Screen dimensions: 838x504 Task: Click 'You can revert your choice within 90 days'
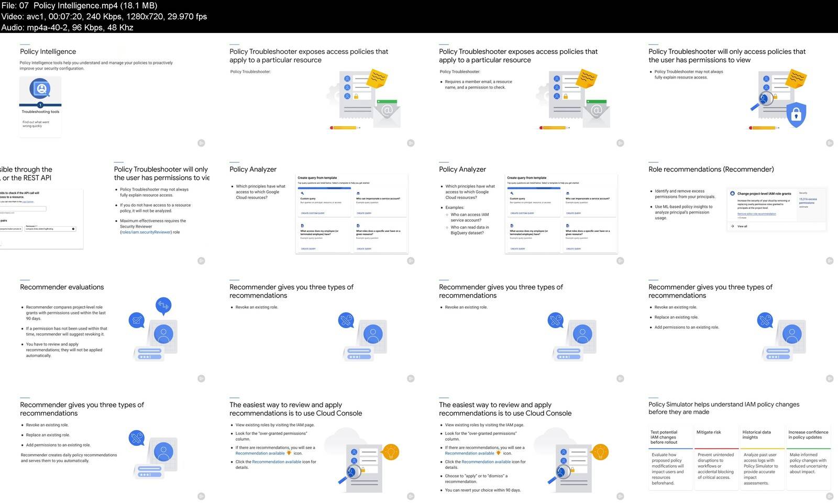point(483,490)
